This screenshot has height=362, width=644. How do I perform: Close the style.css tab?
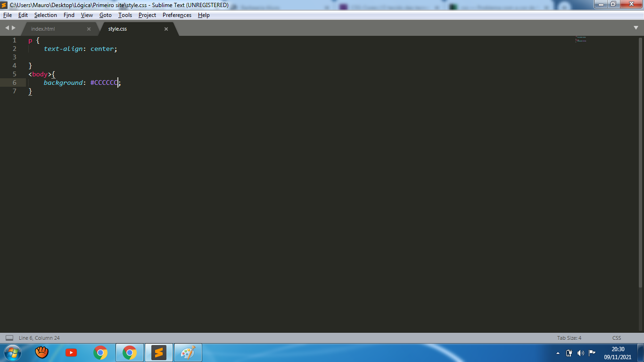pos(166,29)
